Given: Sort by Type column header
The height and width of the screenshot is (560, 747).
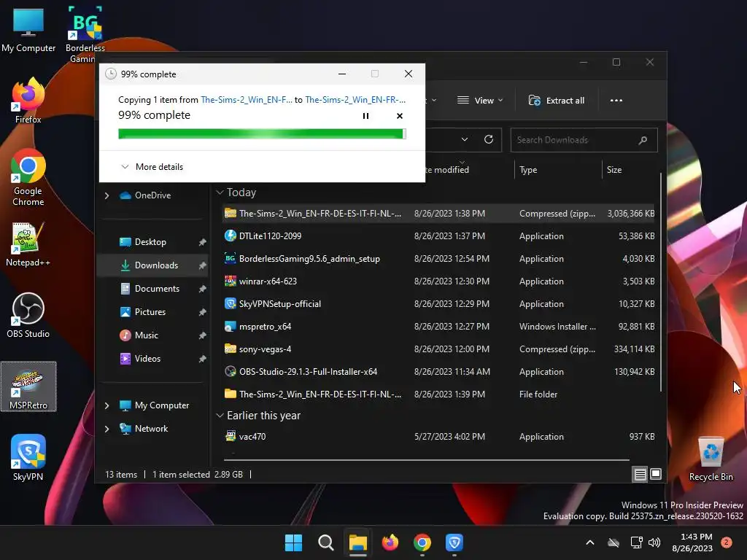Looking at the screenshot, I should pos(558,169).
